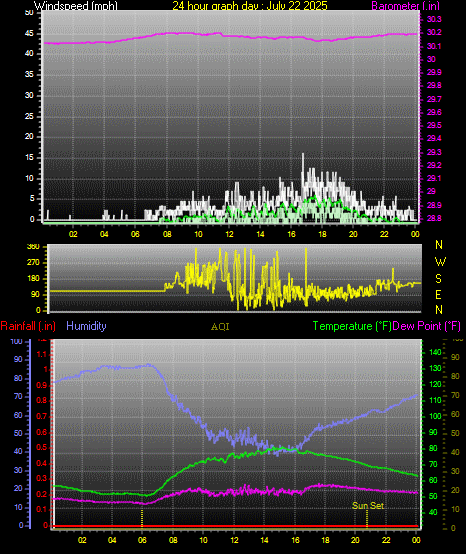Image resolution: width=466 pixels, height=554 pixels.
Task: Click the 18 hour tick on bottom graph
Action: [325, 540]
